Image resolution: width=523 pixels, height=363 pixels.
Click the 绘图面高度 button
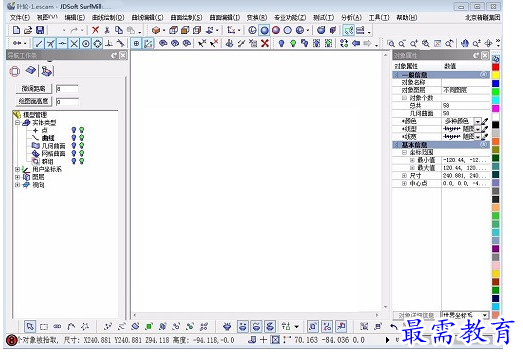[x=34, y=101]
